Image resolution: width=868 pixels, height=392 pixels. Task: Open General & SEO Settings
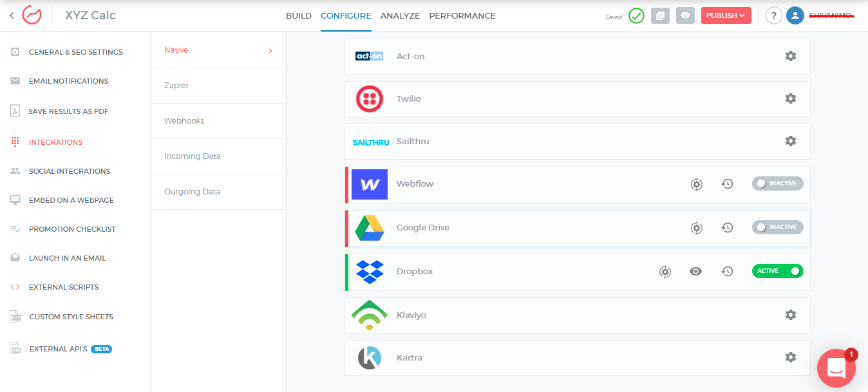(75, 52)
